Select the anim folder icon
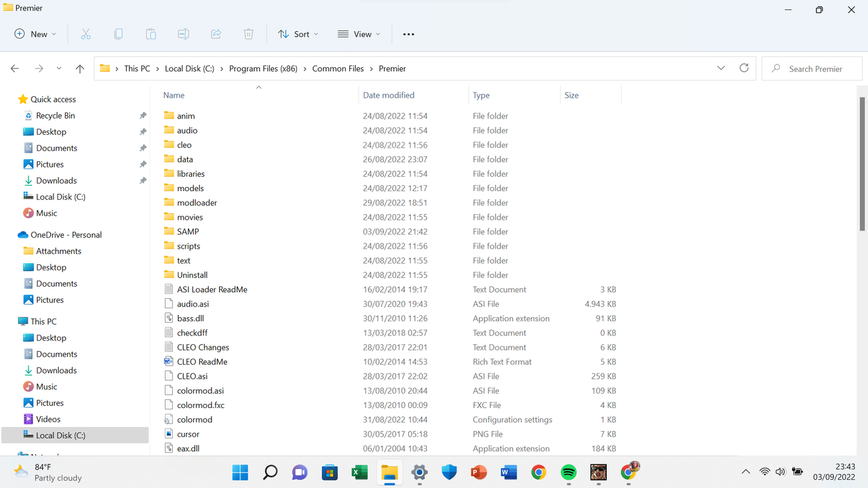Screen dimensions: 868x488 pyautogui.click(x=170, y=116)
